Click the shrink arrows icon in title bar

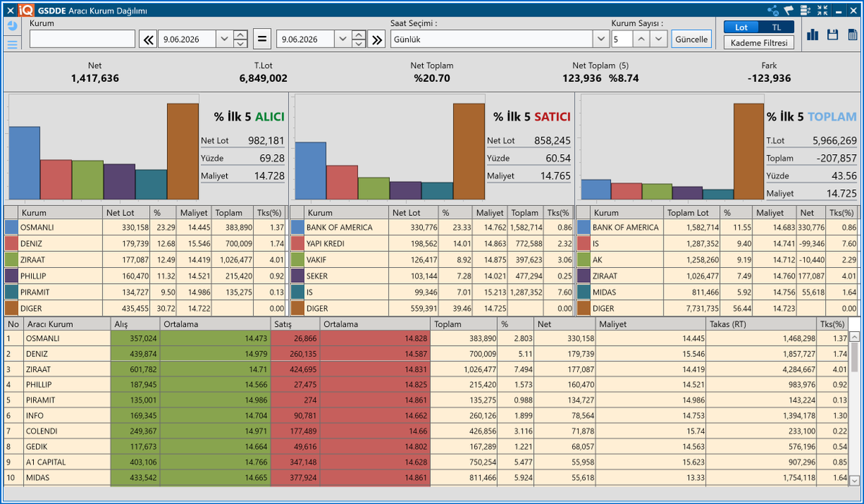tap(823, 11)
